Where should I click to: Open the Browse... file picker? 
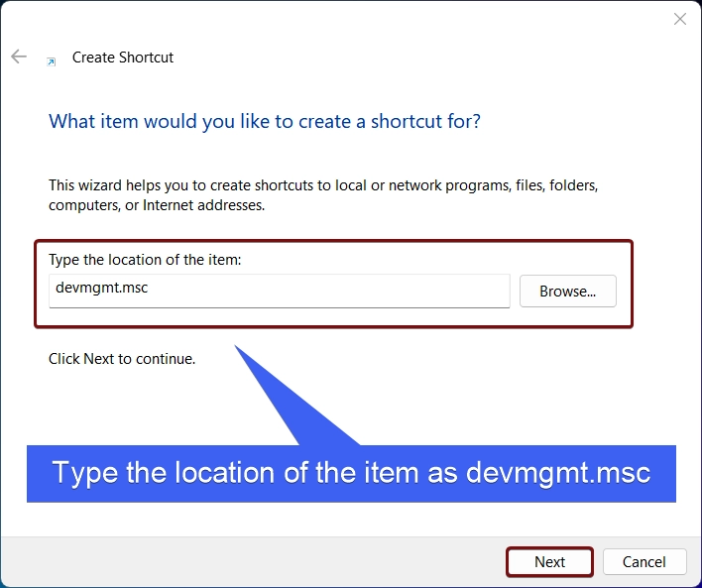click(568, 292)
